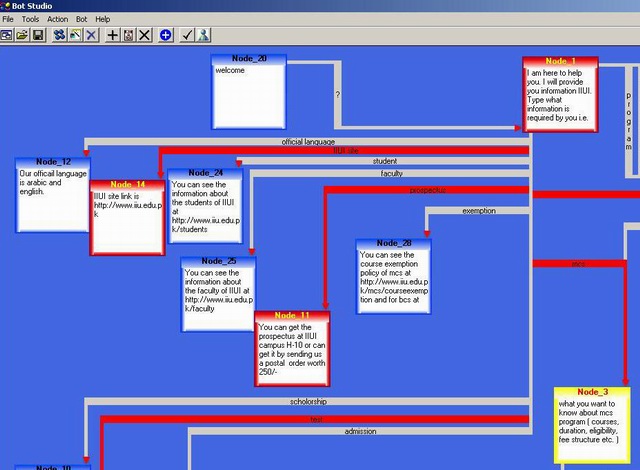Click the 'faculty' connector label

pyautogui.click(x=391, y=173)
